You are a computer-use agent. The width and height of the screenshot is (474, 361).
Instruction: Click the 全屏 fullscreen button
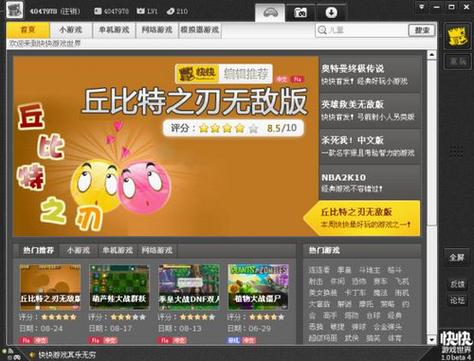tap(457, 257)
